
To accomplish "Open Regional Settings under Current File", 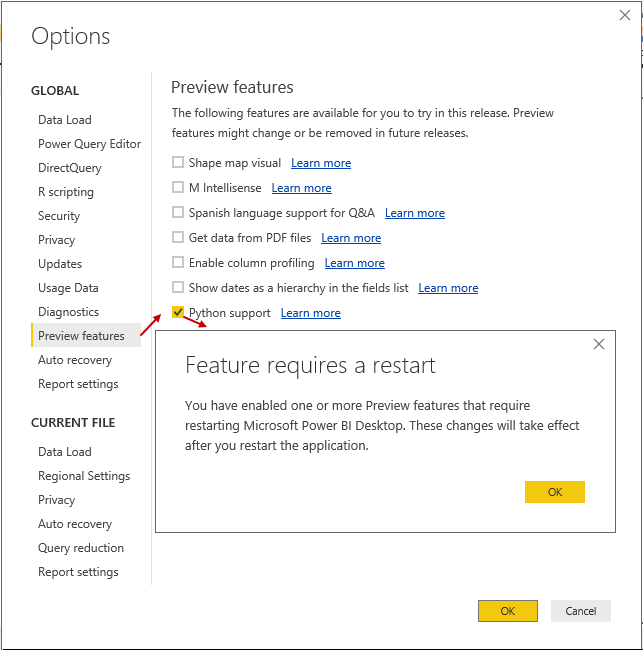I will 84,476.
